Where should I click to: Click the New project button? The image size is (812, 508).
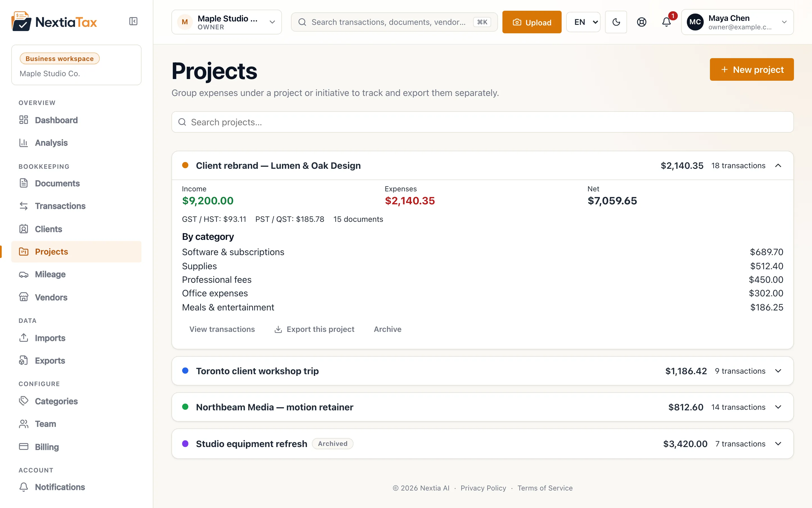(752, 69)
